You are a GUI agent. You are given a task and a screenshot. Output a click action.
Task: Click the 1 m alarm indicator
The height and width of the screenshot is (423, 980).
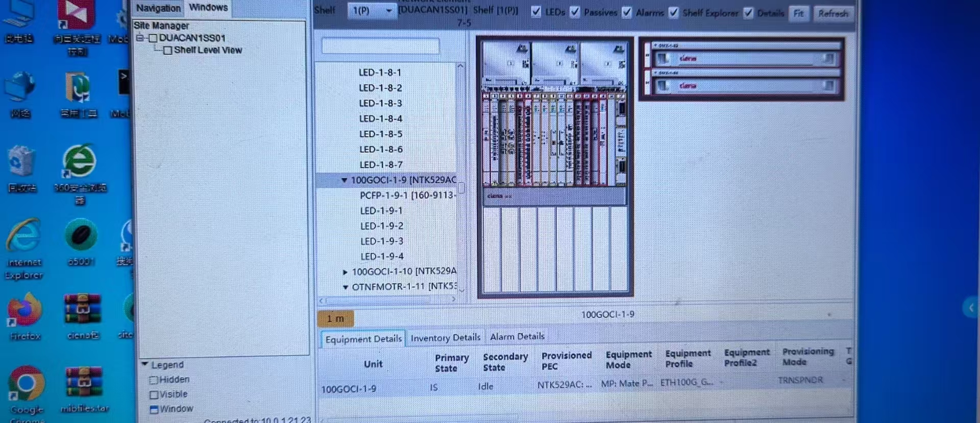pyautogui.click(x=335, y=319)
